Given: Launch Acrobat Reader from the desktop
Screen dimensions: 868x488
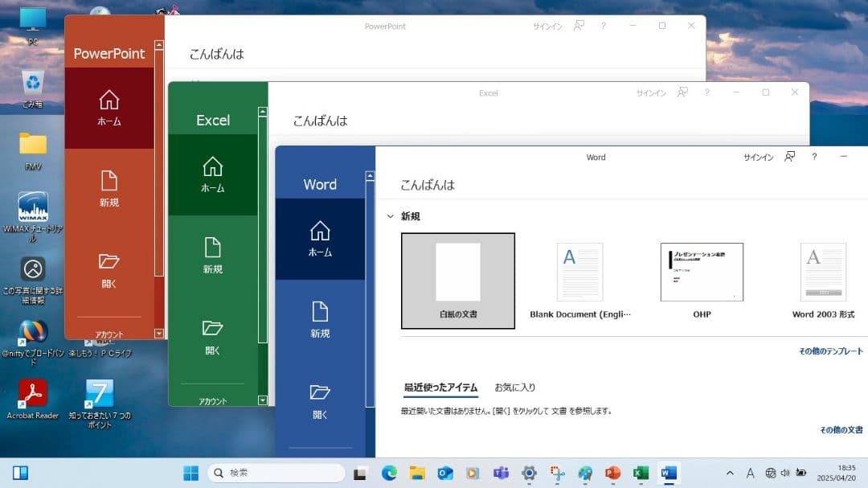Looking at the screenshot, I should pyautogui.click(x=32, y=398).
